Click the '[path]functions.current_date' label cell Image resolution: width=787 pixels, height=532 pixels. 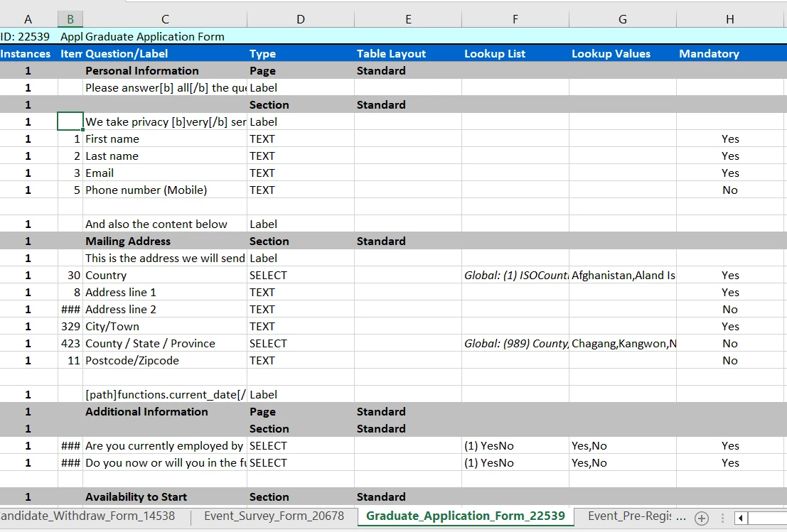(x=165, y=395)
